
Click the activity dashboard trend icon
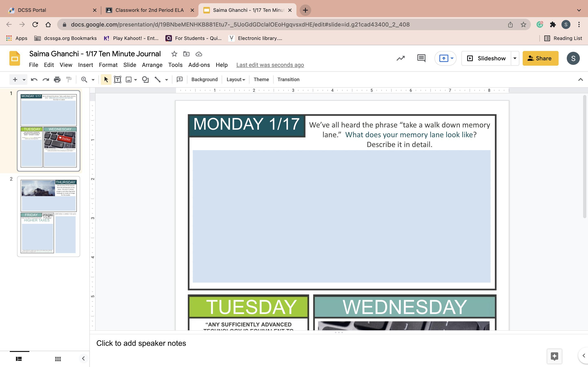click(x=400, y=58)
